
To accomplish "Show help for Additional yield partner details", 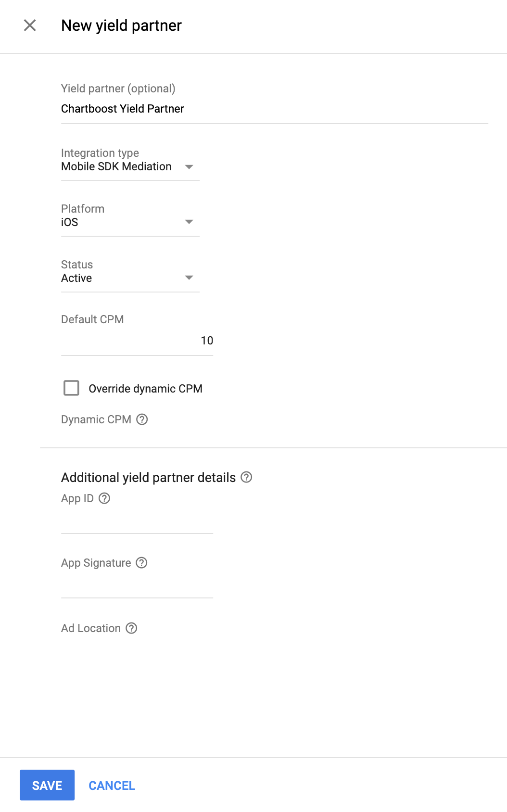I will coord(246,477).
